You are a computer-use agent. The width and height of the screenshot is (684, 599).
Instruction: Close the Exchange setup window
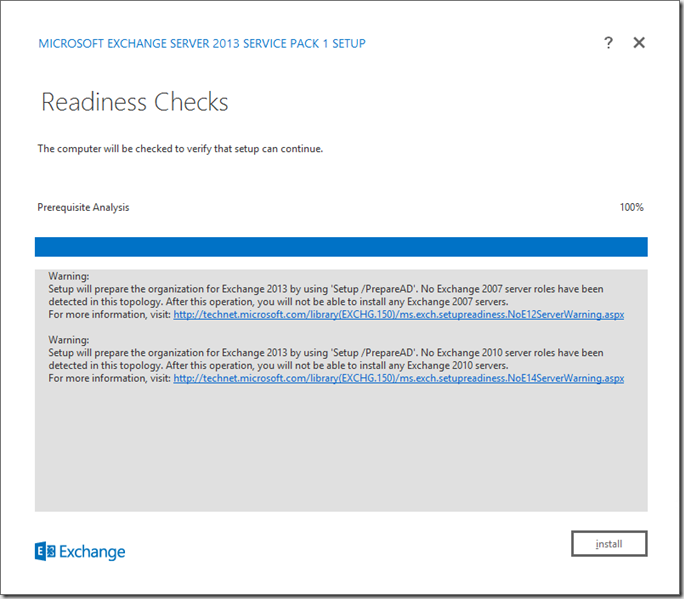click(x=639, y=43)
